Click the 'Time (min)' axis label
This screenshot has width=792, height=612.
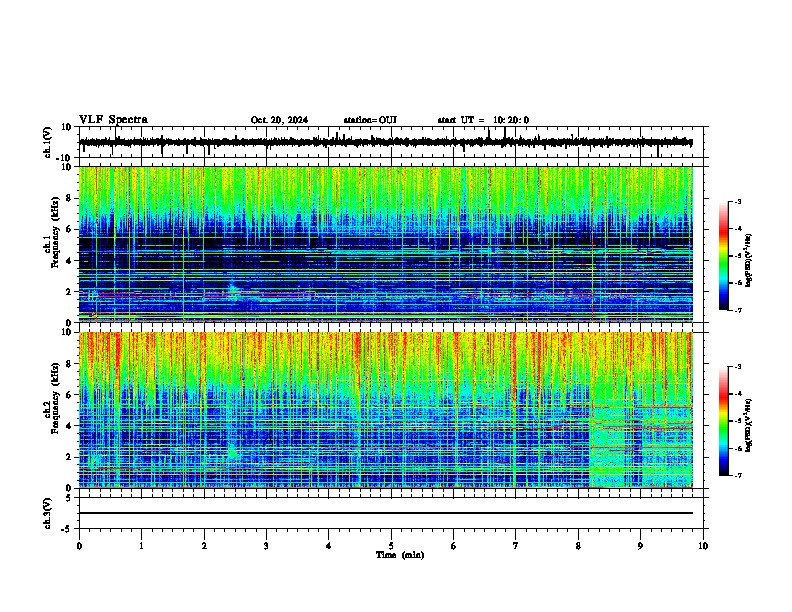[400, 555]
